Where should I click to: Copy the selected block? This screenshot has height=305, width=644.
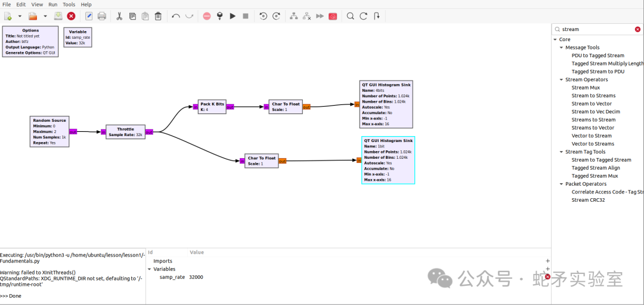tap(132, 16)
